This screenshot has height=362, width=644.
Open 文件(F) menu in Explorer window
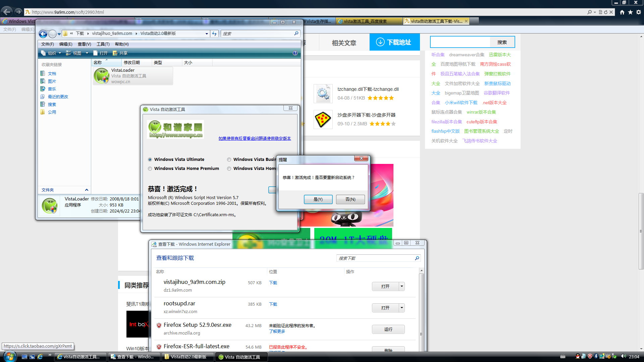(x=47, y=44)
